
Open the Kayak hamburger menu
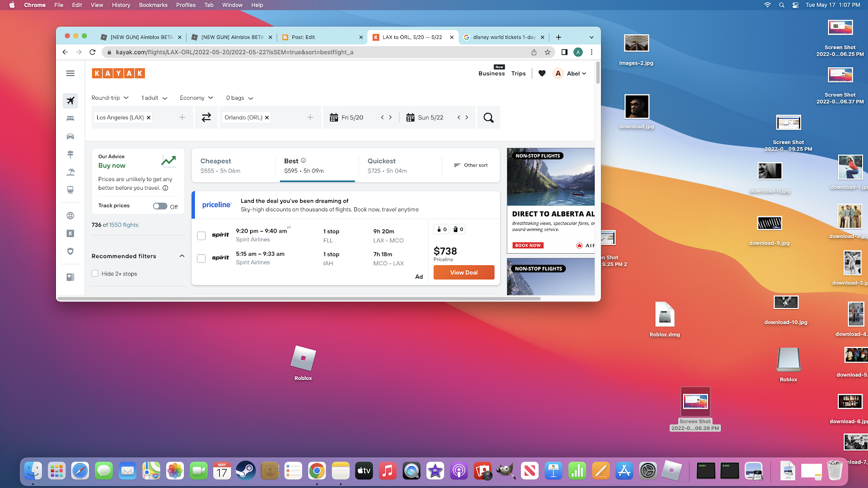click(x=71, y=73)
